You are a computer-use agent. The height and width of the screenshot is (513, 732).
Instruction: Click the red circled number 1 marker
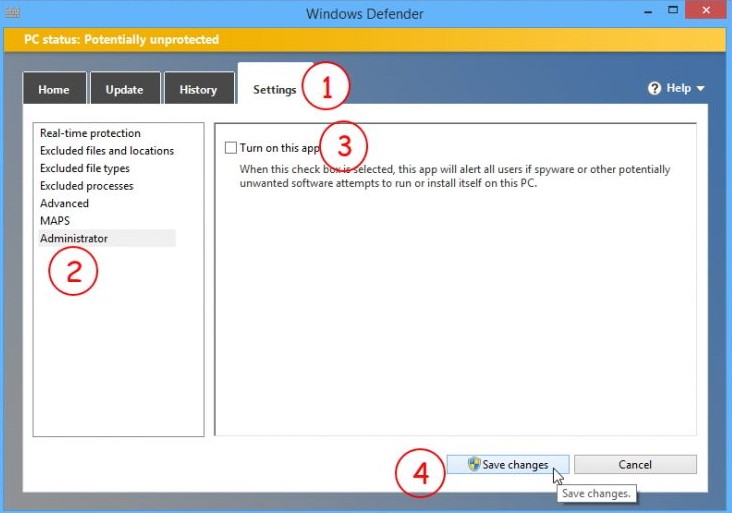click(325, 87)
